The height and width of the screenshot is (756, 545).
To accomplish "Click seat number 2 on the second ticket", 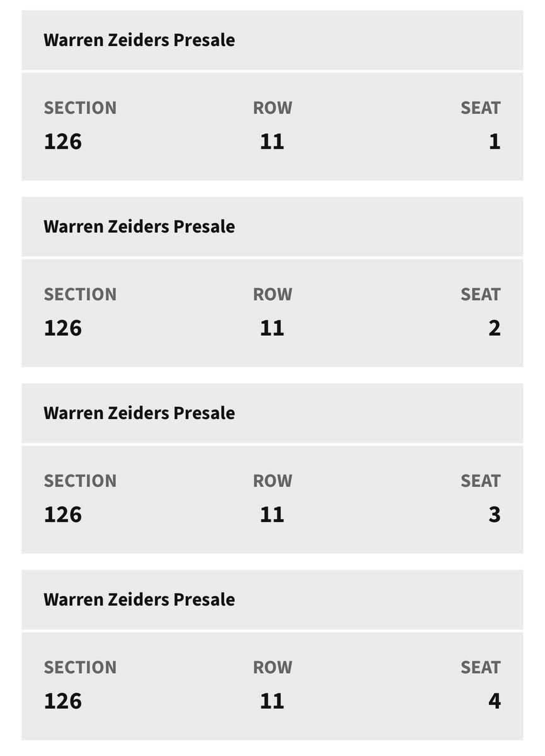I will coord(494,328).
